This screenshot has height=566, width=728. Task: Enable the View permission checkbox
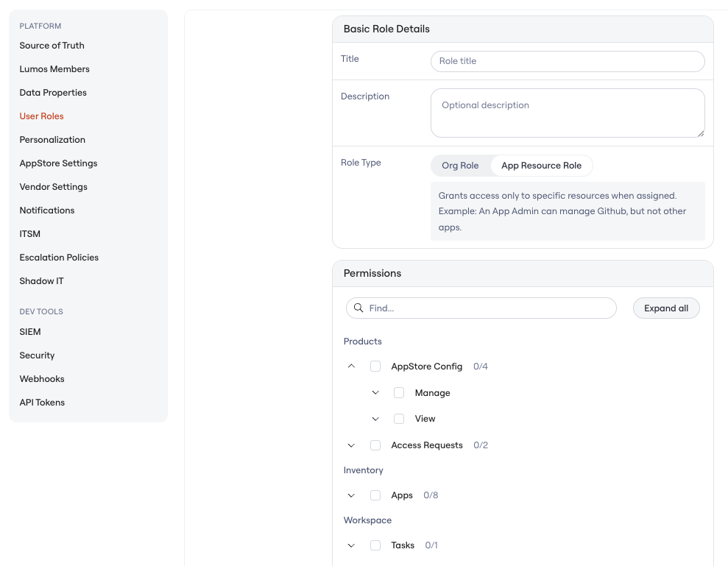tap(399, 419)
